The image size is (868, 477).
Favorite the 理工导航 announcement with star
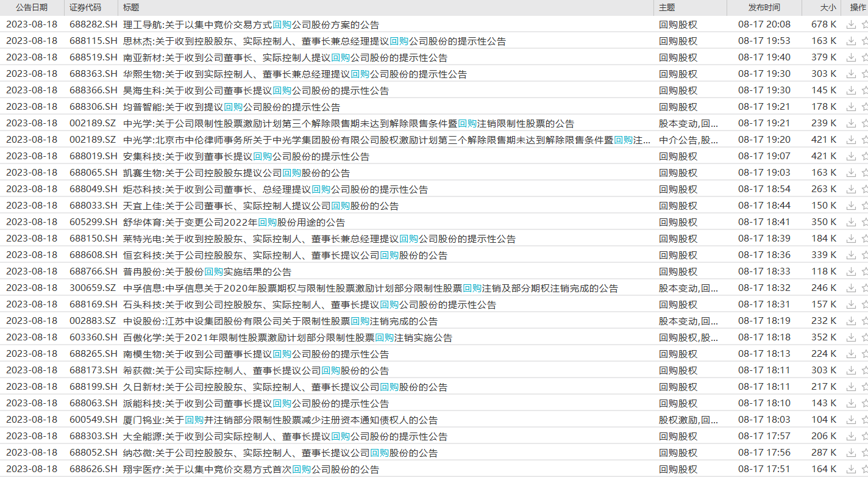click(865, 24)
